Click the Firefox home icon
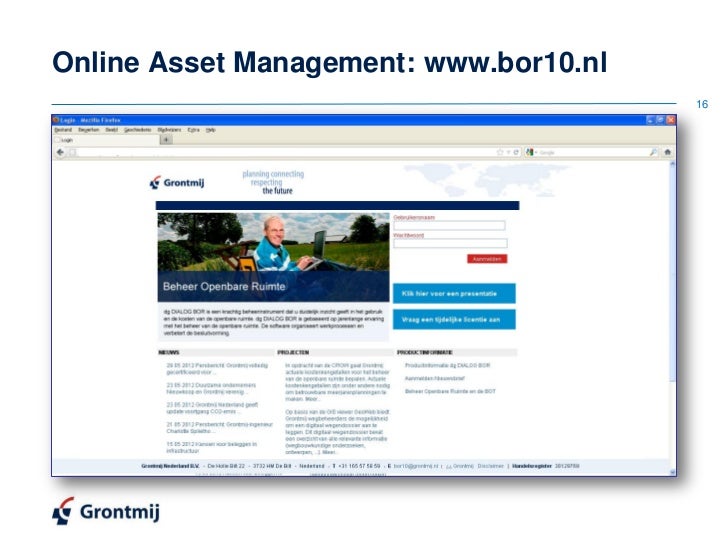Screen dimensions: 728x546 click(668, 152)
